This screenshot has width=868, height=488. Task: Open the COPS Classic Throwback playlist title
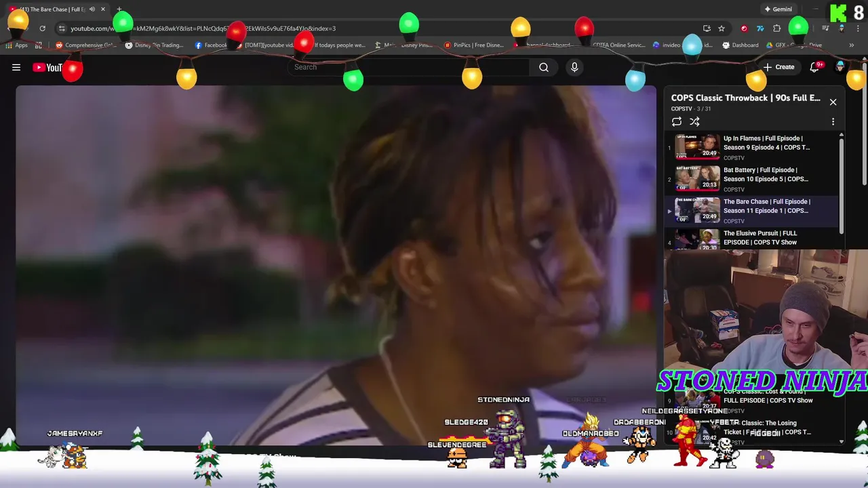pos(745,98)
